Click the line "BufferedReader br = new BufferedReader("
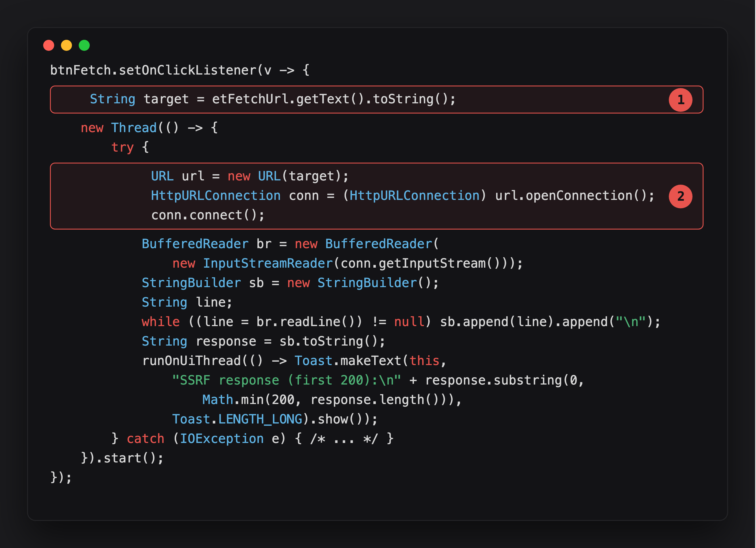 290,244
